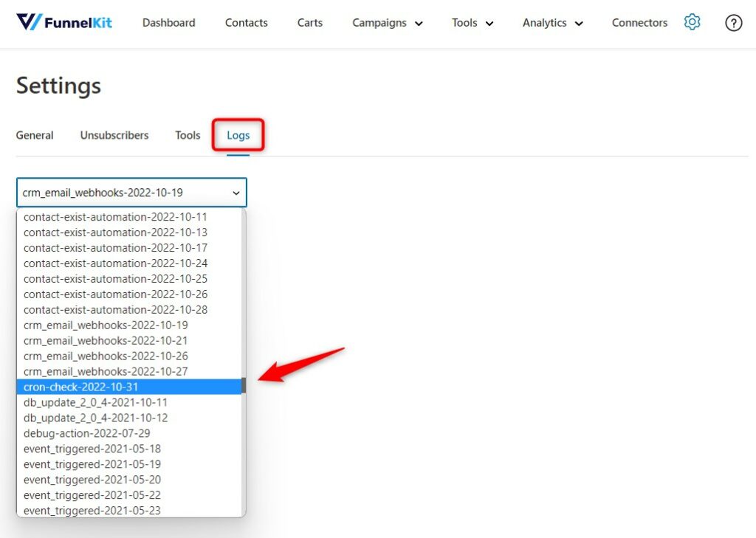Select event_triggered-2021-05-20 log
Screen dimensions: 756x538
pyautogui.click(x=128, y=479)
